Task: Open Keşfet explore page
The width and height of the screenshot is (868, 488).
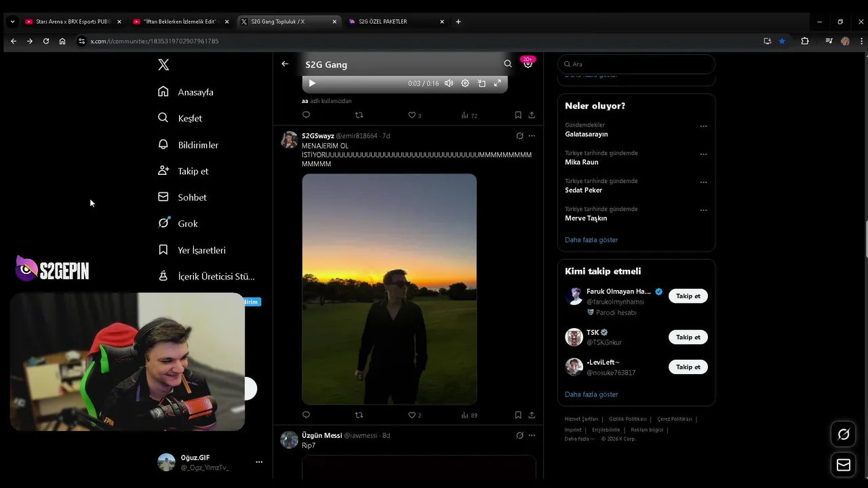Action: (x=180, y=118)
